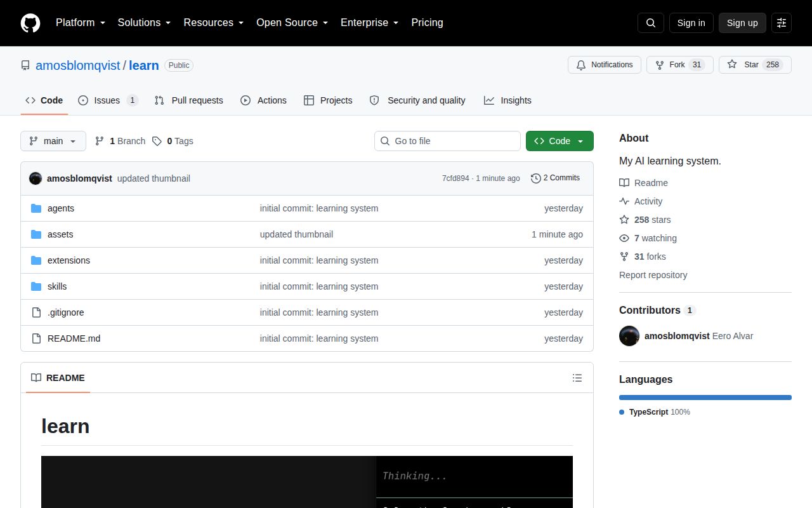Image resolution: width=812 pixels, height=508 pixels.
Task: Click the .gitignore file icon
Action: tap(36, 312)
